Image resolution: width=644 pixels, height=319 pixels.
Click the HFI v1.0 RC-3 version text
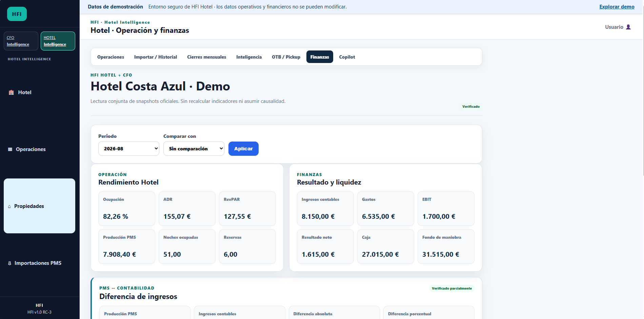click(39, 312)
